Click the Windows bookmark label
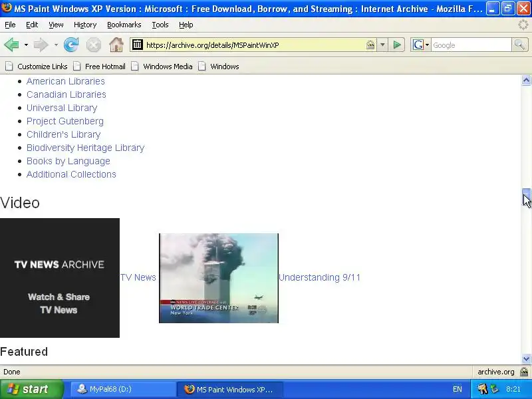The image size is (532, 399). [x=225, y=66]
